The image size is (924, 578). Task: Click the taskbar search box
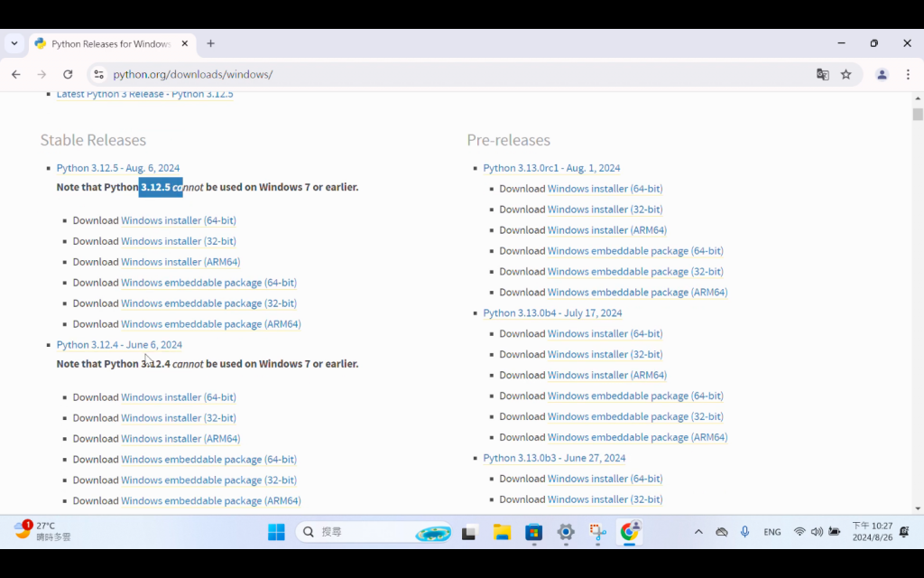pos(374,532)
